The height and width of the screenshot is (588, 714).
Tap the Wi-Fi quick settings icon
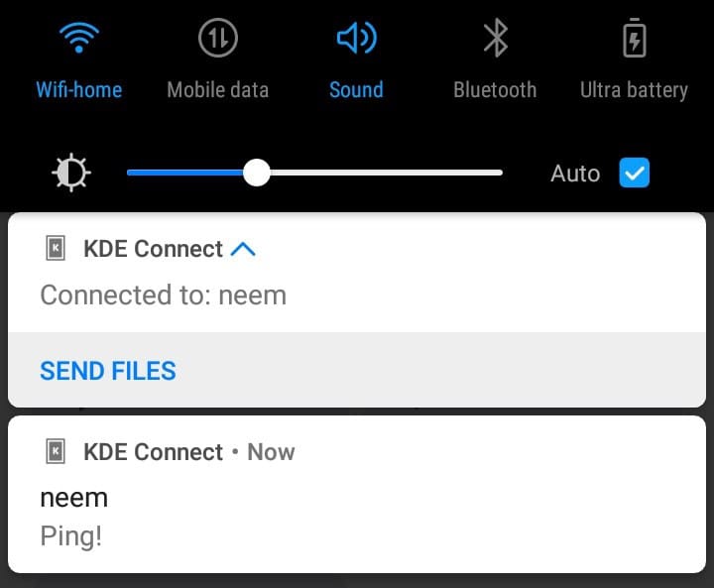pyautogui.click(x=78, y=38)
